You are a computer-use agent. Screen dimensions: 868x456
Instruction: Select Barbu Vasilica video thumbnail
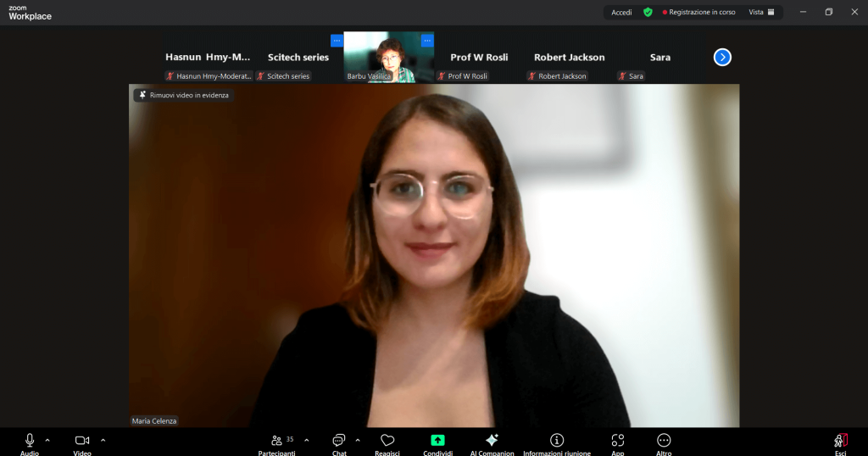[x=388, y=57]
